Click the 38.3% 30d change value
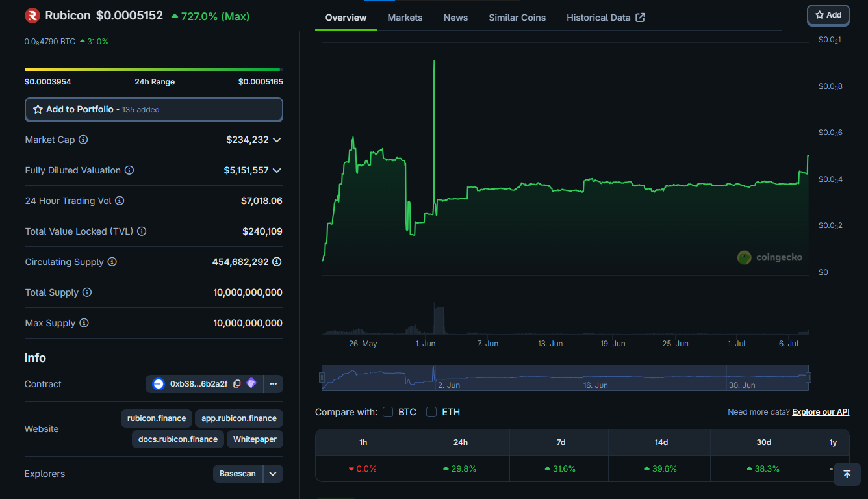 click(763, 468)
